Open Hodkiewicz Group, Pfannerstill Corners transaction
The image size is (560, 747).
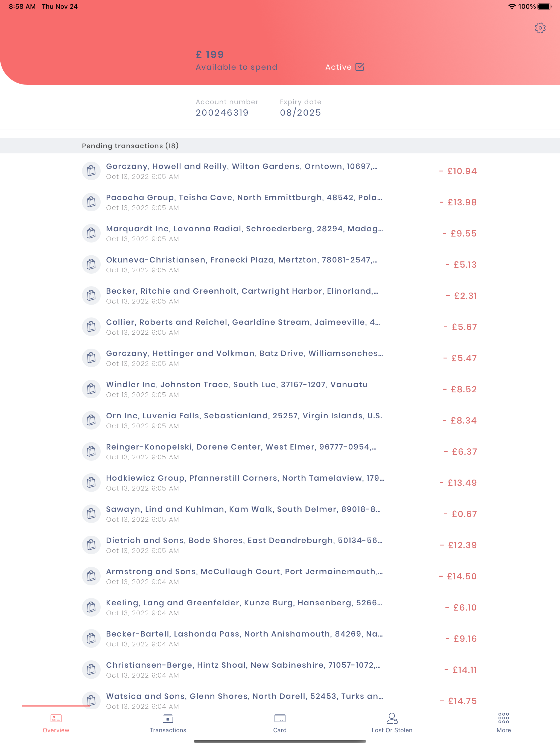point(280,483)
